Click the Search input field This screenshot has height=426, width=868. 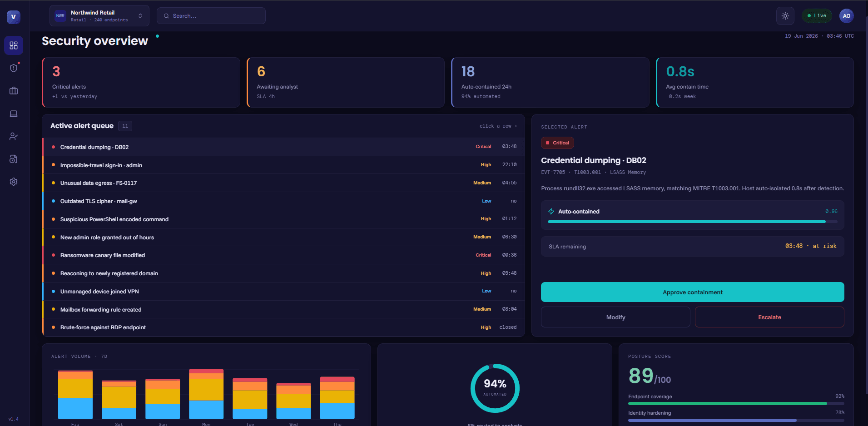[211, 16]
